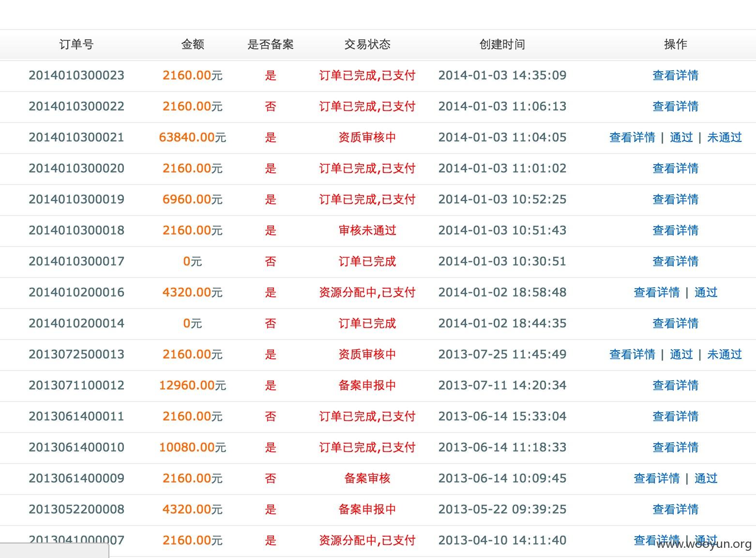
Task: Click the 操作 column header
Action: pos(675,45)
